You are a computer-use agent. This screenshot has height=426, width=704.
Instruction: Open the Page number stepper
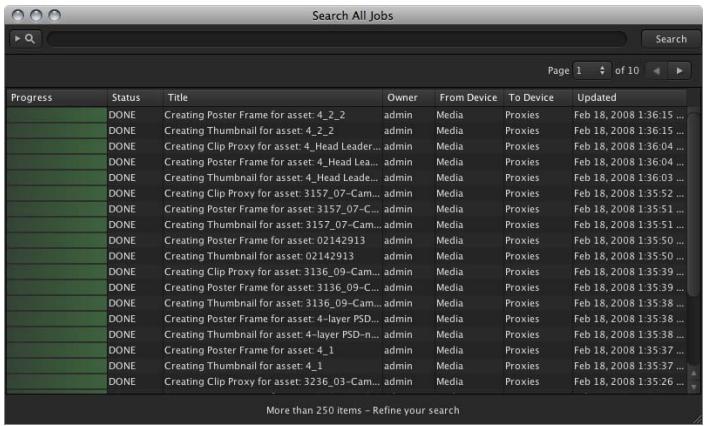pyautogui.click(x=592, y=70)
